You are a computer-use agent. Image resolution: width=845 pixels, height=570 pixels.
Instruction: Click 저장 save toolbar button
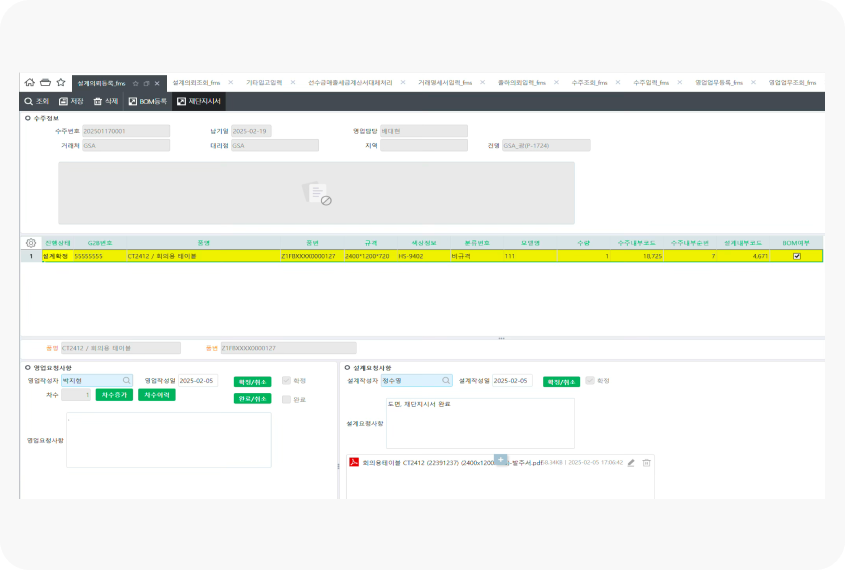click(x=72, y=101)
